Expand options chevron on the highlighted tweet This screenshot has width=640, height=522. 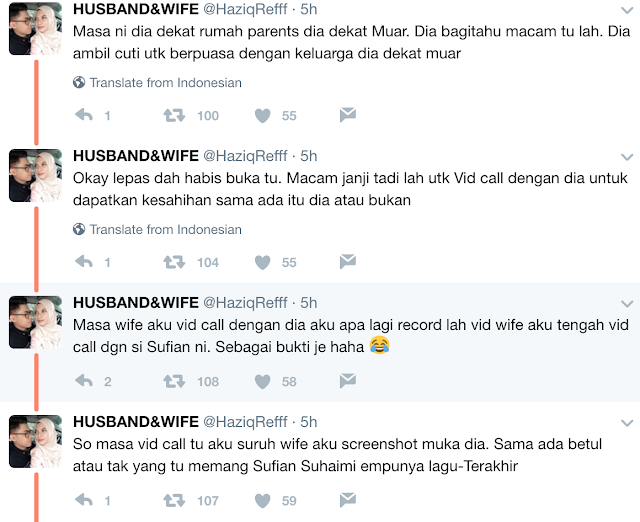coord(627,304)
